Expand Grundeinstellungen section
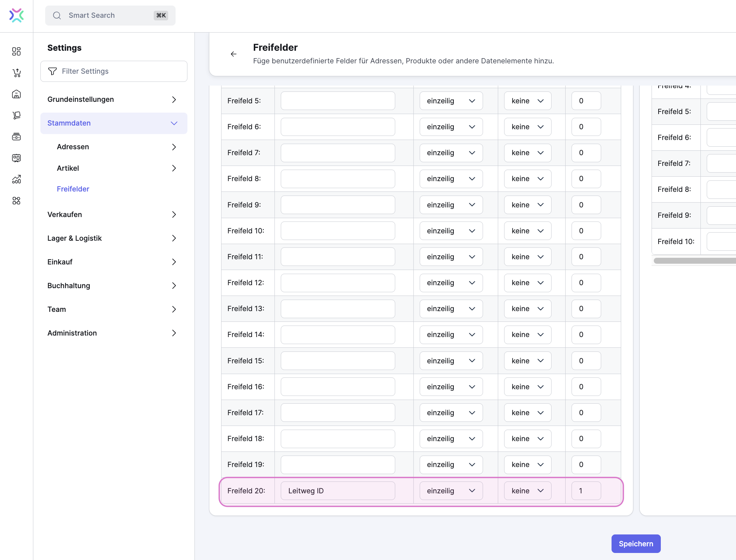This screenshot has width=736, height=560. tap(114, 100)
